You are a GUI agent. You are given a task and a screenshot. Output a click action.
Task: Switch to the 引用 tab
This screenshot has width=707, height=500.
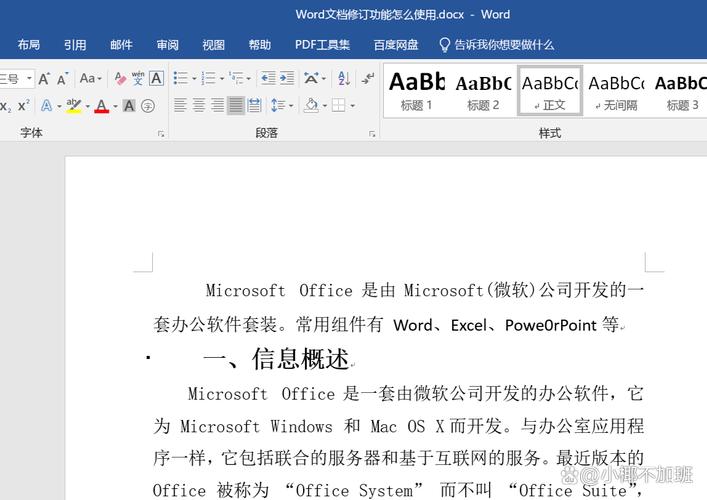click(75, 45)
